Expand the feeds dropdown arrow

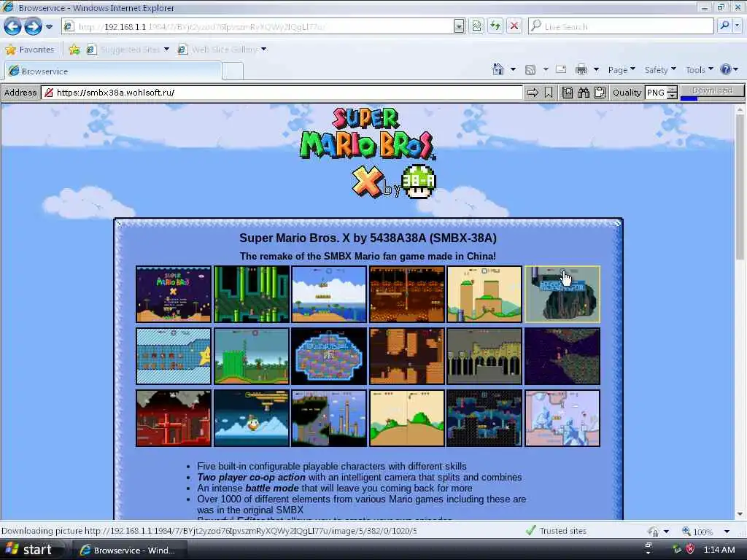pos(546,69)
